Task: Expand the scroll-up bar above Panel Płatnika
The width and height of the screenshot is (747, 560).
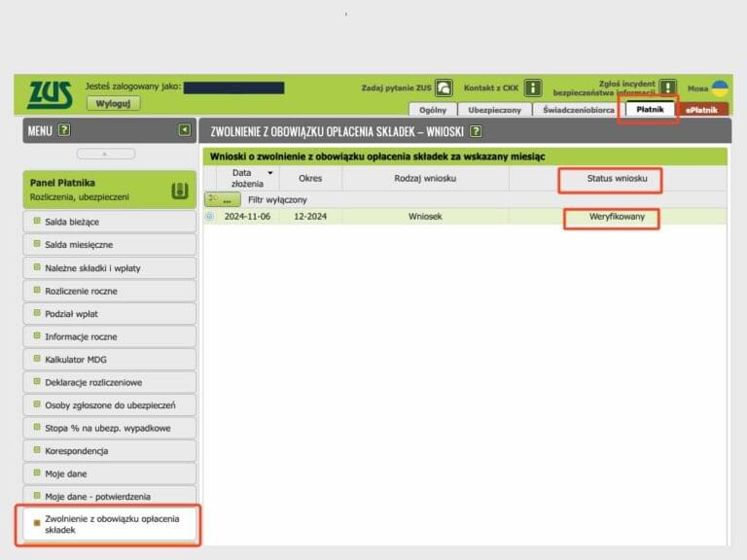Action: click(x=105, y=154)
